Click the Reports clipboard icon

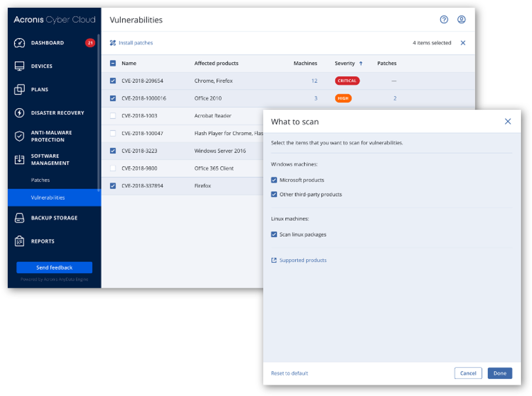point(19,241)
